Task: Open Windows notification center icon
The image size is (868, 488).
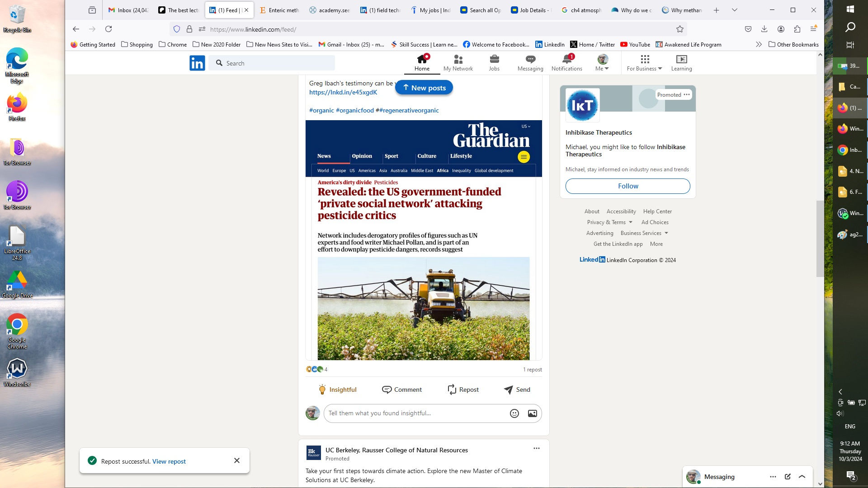Action: click(851, 475)
